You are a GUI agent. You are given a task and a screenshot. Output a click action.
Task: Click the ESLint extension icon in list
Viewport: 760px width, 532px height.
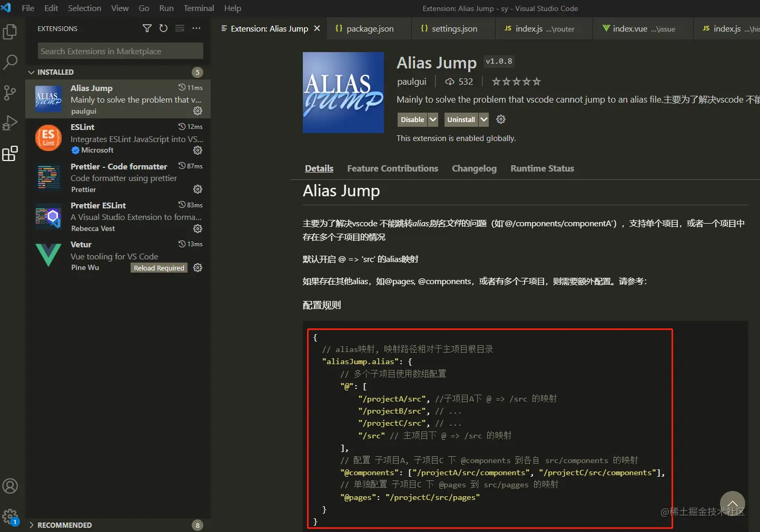[x=48, y=138]
